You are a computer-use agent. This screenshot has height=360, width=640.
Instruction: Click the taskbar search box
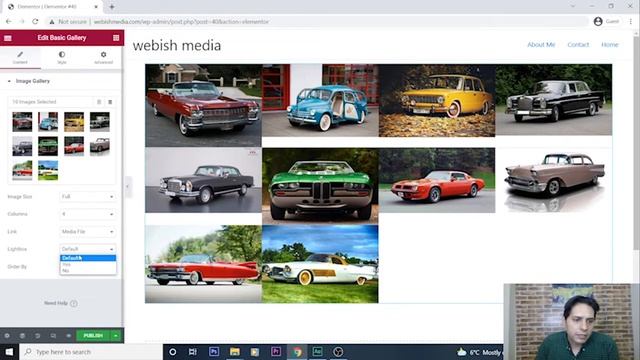click(x=91, y=352)
